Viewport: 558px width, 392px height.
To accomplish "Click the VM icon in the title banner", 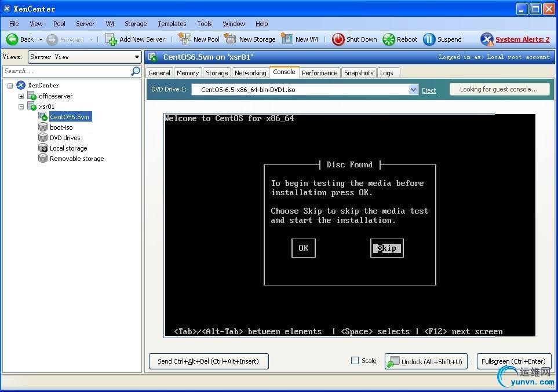I will 152,57.
